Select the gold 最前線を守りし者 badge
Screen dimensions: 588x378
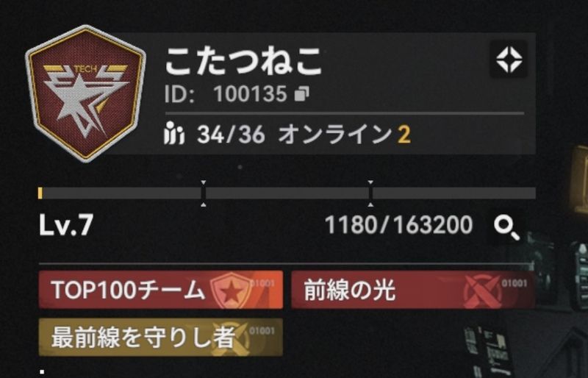pyautogui.click(x=161, y=337)
